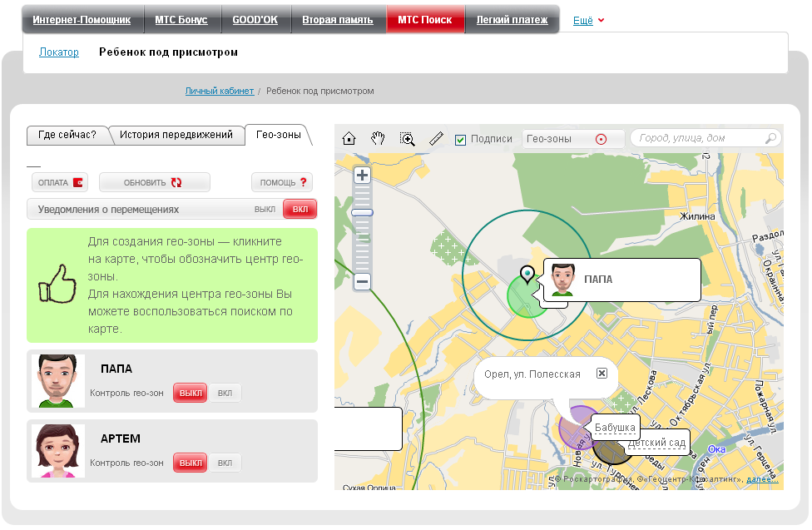Click the Ребенок под присмотром heading
The width and height of the screenshot is (812, 530).
pyautogui.click(x=168, y=52)
